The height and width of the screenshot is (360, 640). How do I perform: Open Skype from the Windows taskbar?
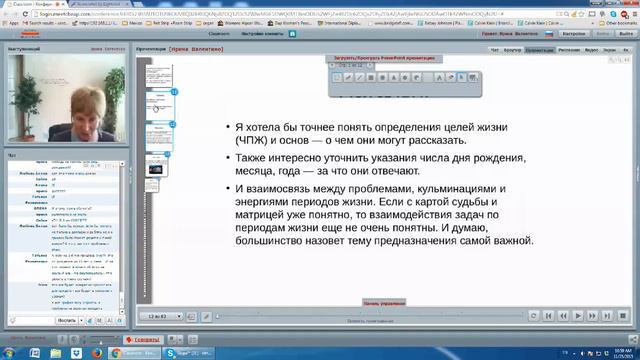point(188,353)
